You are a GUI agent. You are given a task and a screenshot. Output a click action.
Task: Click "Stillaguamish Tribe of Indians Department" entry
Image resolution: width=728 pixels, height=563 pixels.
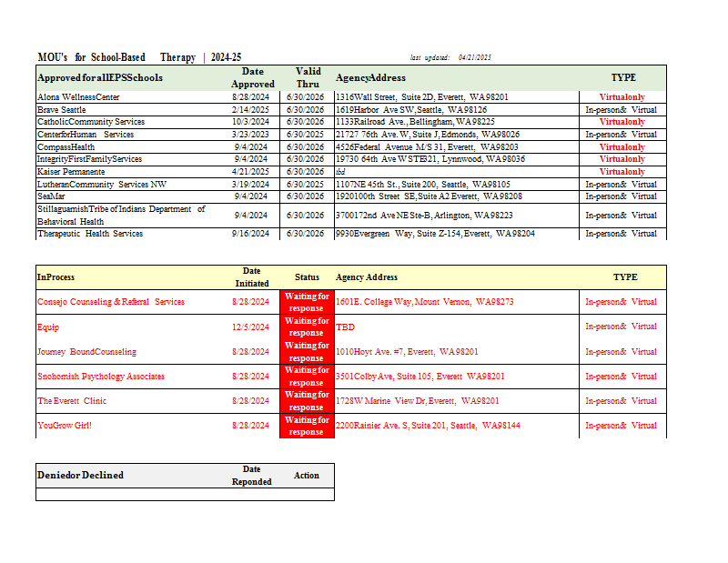click(x=121, y=215)
